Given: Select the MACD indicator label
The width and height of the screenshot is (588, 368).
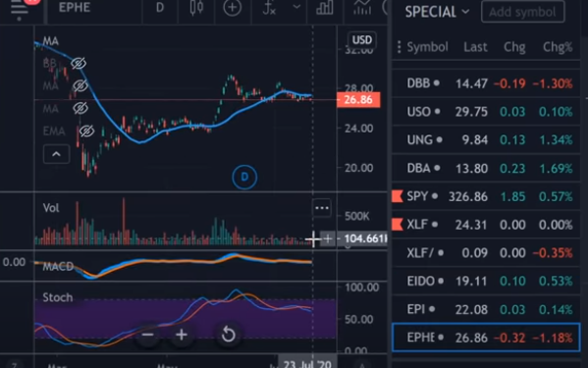Looking at the screenshot, I should point(58,267).
